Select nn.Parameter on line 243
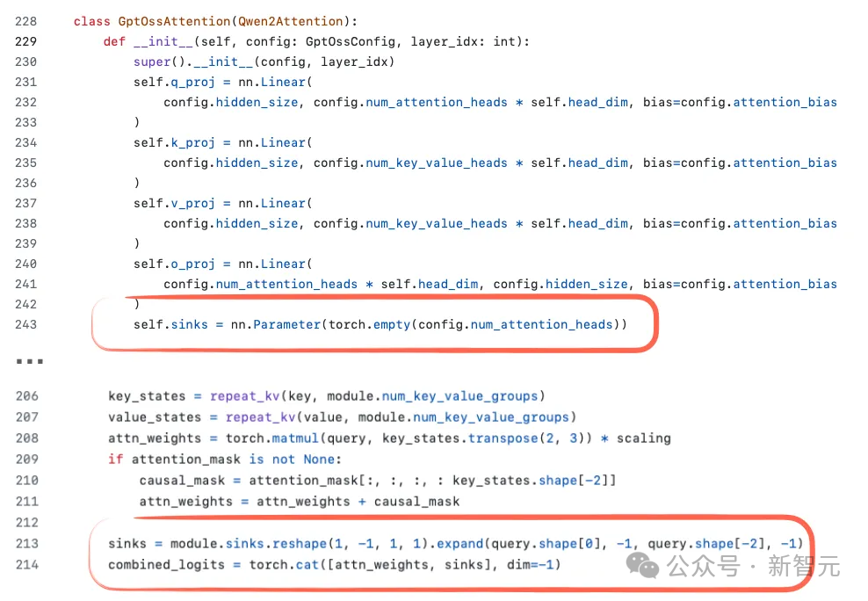 [x=276, y=324]
